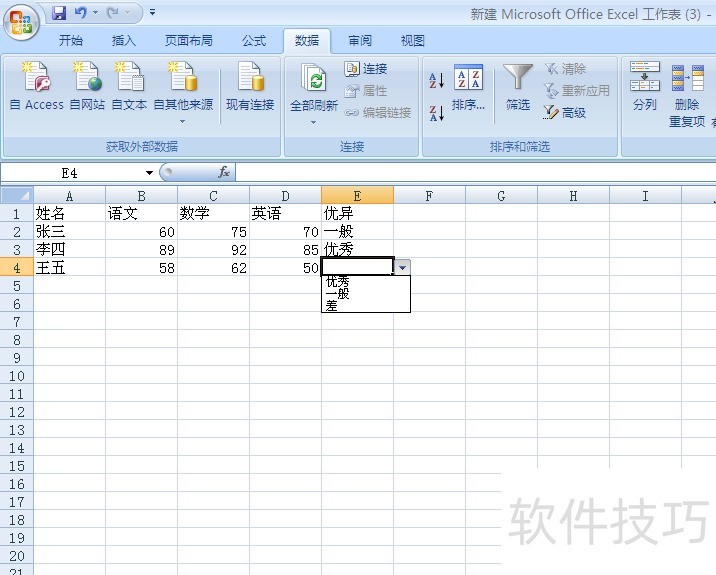Image resolution: width=716 pixels, height=575 pixels.
Task: Undo the last action
Action: click(x=81, y=13)
